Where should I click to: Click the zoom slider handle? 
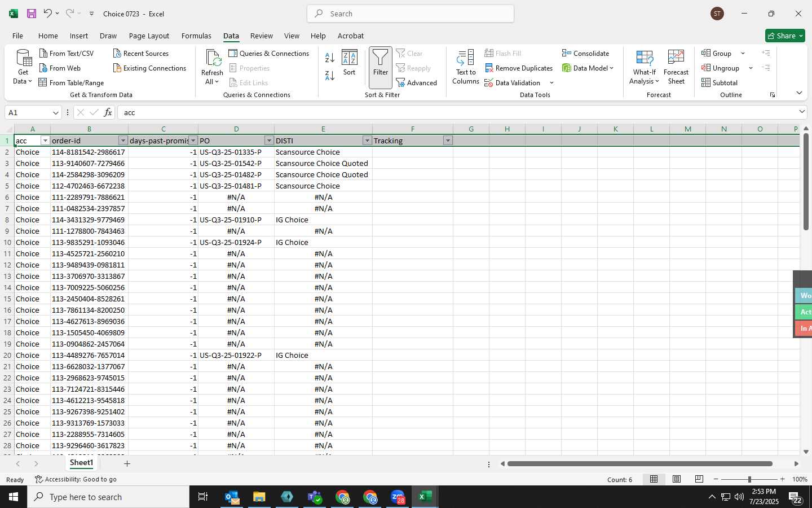coord(749,479)
